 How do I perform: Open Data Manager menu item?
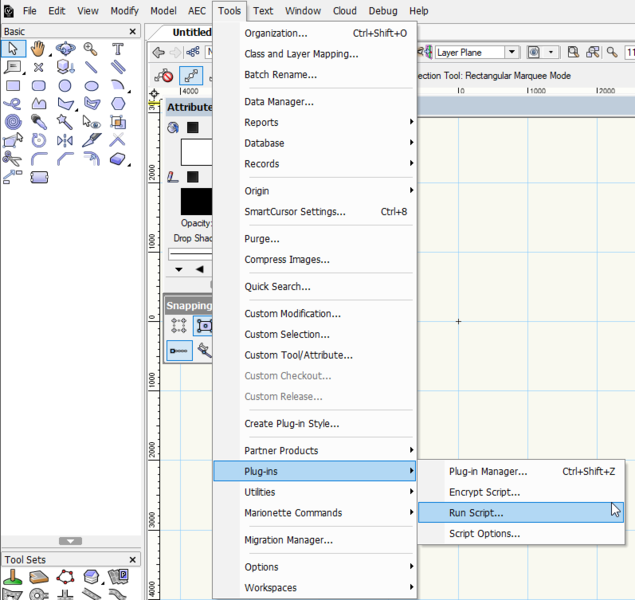315,102
